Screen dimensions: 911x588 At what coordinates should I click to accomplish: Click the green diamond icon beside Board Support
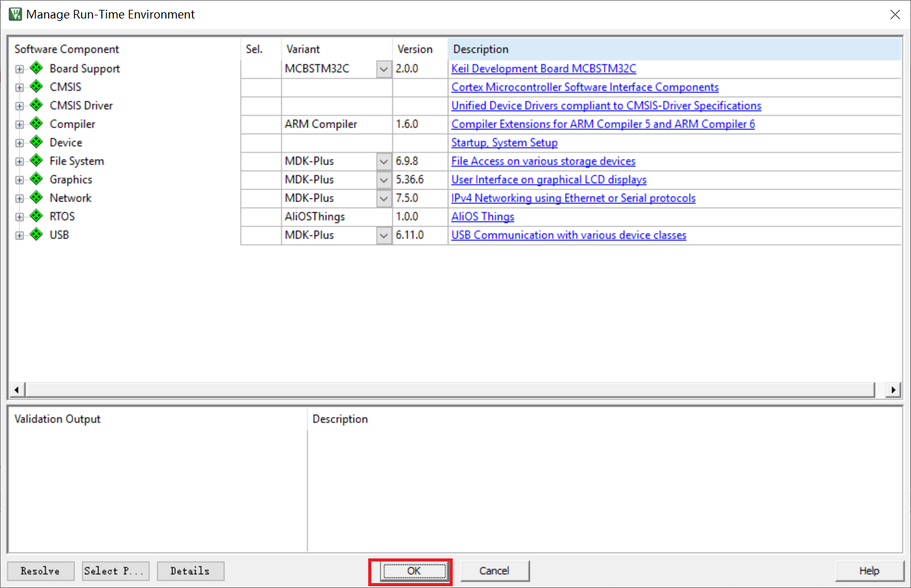point(37,68)
